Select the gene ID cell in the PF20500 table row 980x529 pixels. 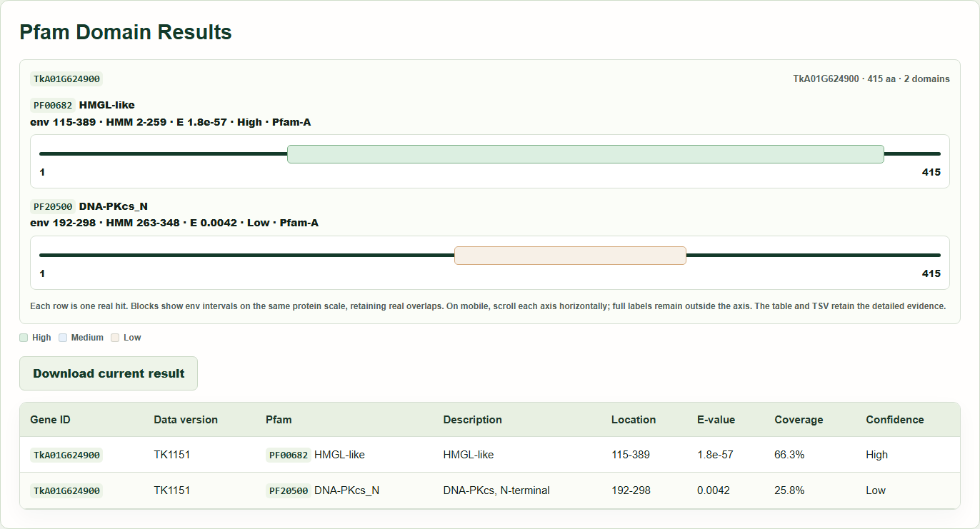[x=66, y=490]
